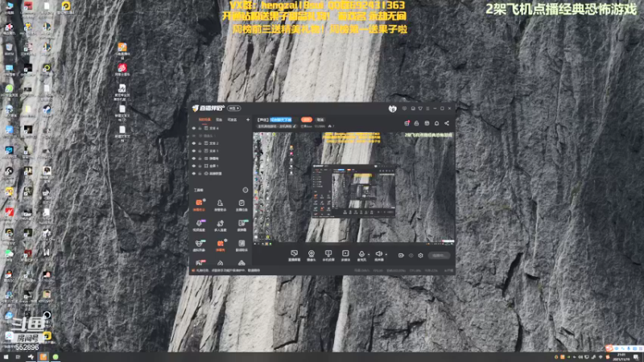Add a screen capture source from the bottom bar
The image size is (644, 362).
pos(294,255)
